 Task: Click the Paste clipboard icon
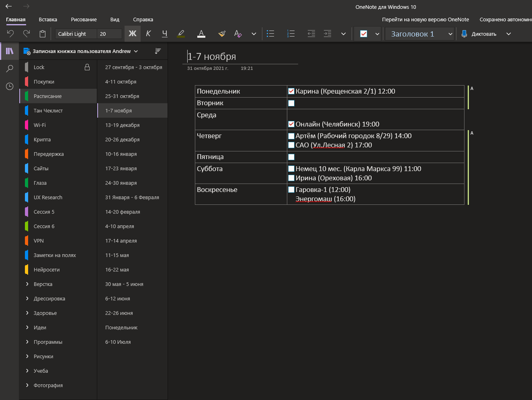pos(43,34)
